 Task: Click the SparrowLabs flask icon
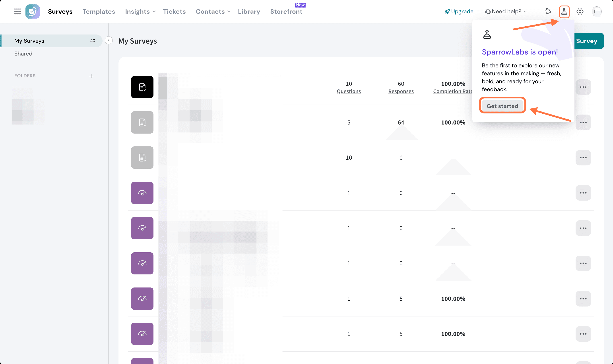(564, 11)
